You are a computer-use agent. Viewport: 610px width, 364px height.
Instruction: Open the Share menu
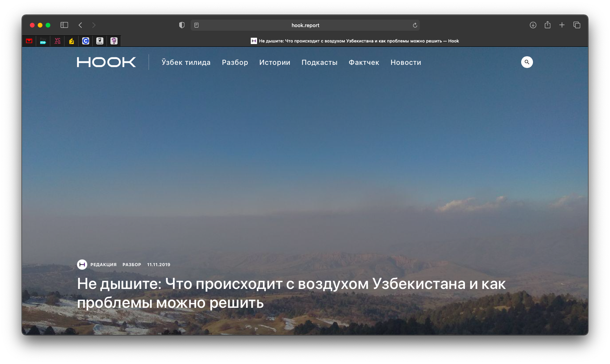(548, 25)
